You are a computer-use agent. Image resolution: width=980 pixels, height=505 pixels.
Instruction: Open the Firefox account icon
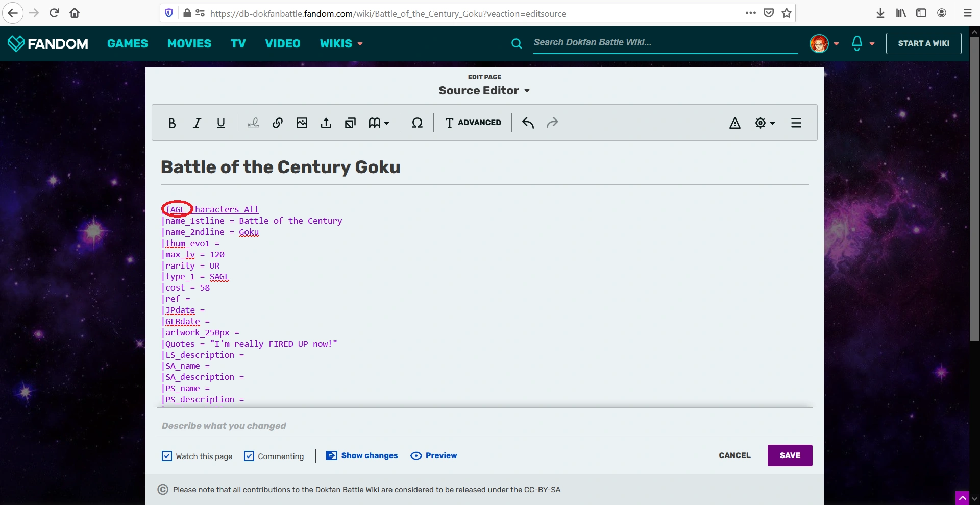click(x=942, y=13)
